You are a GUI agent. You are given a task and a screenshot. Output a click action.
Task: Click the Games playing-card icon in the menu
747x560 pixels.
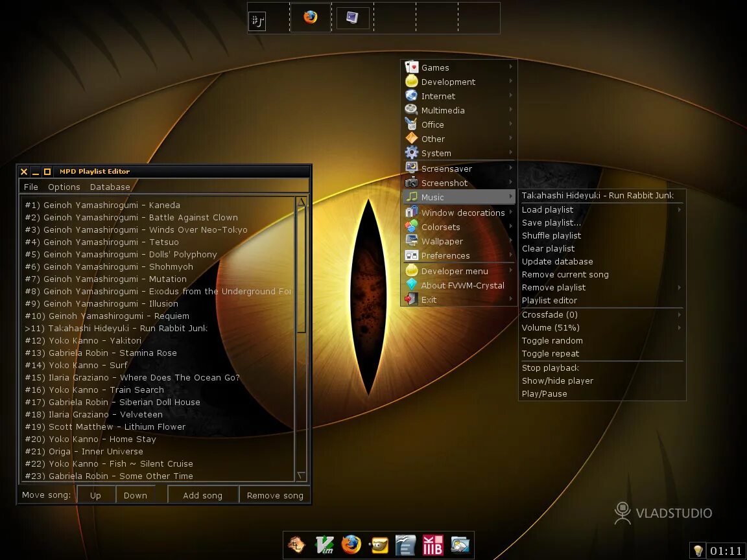(x=412, y=67)
